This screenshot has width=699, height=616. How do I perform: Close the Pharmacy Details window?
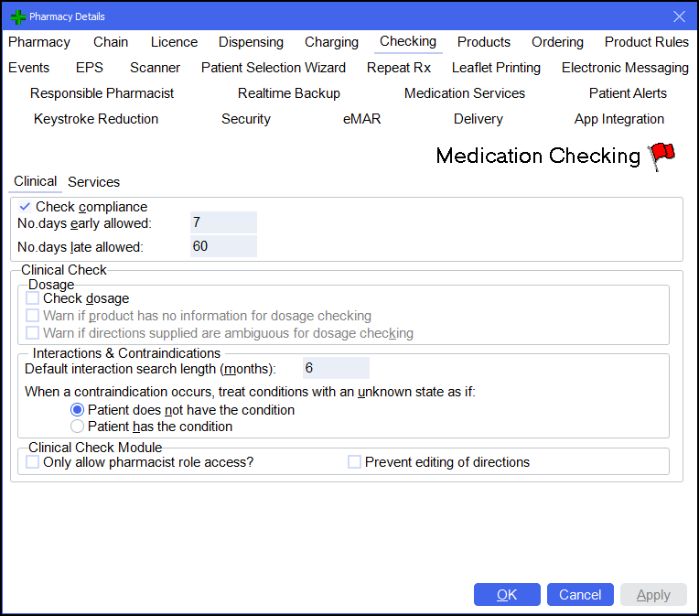[679, 16]
